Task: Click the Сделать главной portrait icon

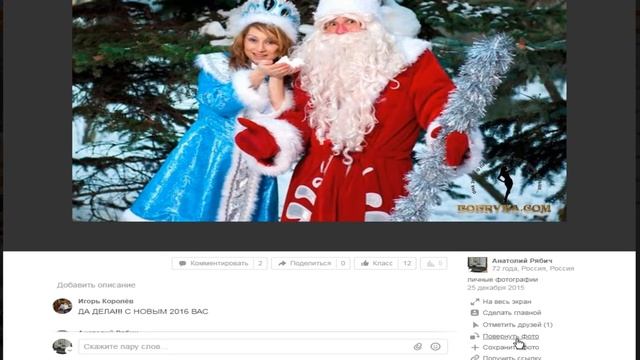Action: [474, 313]
